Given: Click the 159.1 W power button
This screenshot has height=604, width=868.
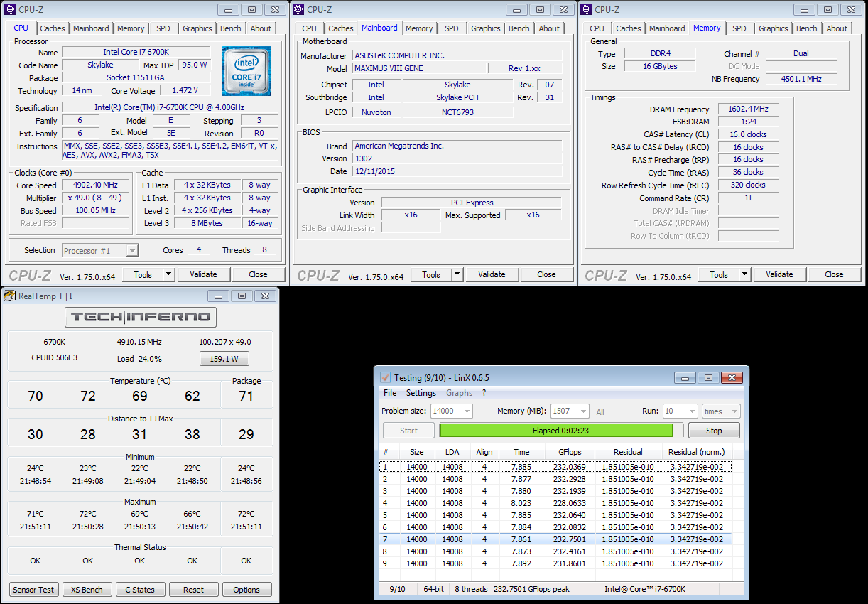Looking at the screenshot, I should pyautogui.click(x=224, y=359).
